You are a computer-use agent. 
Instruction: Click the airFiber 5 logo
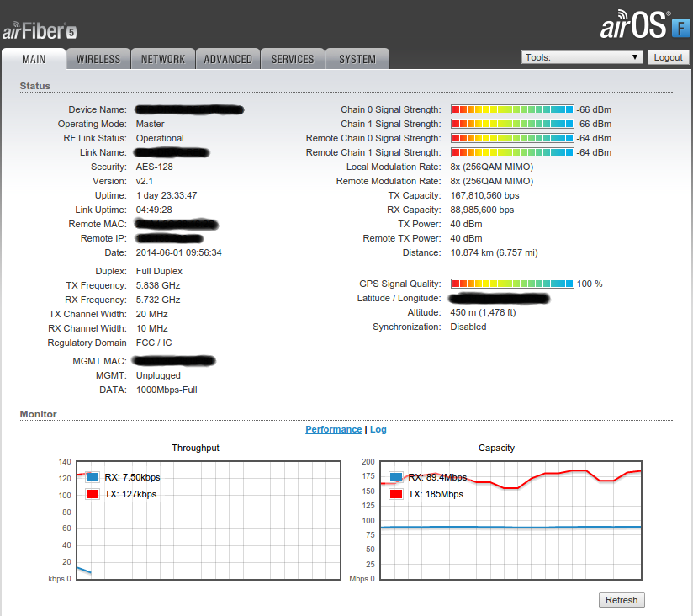click(x=40, y=31)
